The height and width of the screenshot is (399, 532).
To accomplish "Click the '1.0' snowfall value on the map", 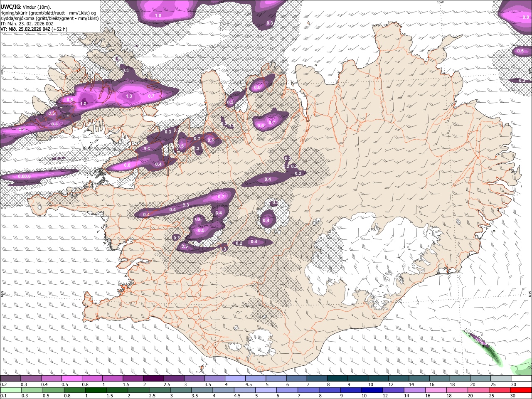I will (158, 15).
